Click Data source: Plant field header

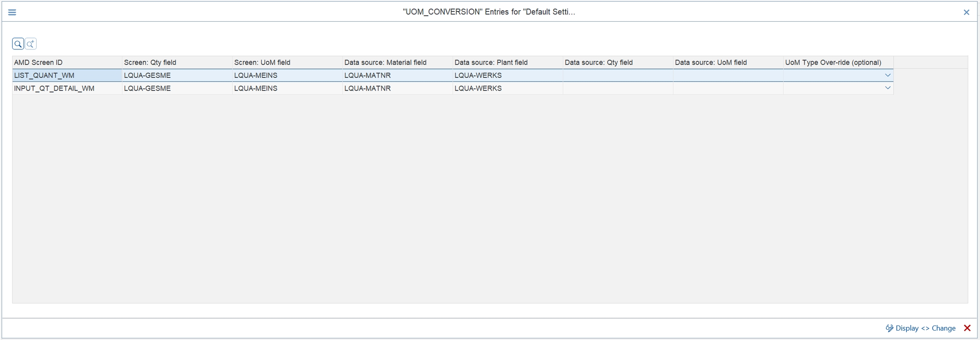(x=507, y=62)
